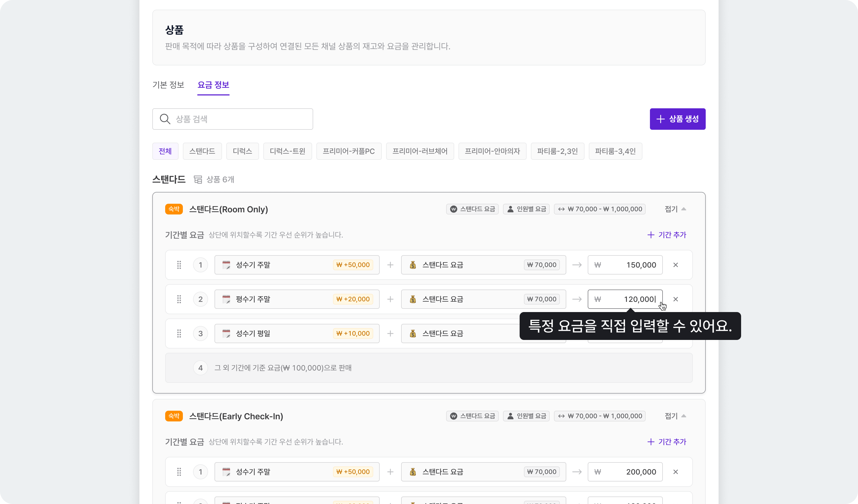Focus the 상품 검색 search field
858x504 pixels.
click(232, 119)
